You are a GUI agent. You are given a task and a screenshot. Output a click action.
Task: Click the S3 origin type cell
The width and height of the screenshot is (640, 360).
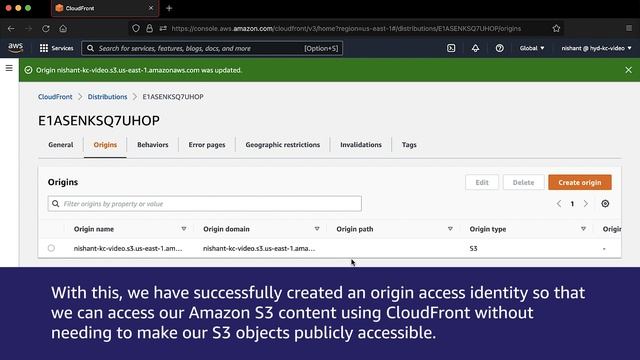pyautogui.click(x=473, y=248)
